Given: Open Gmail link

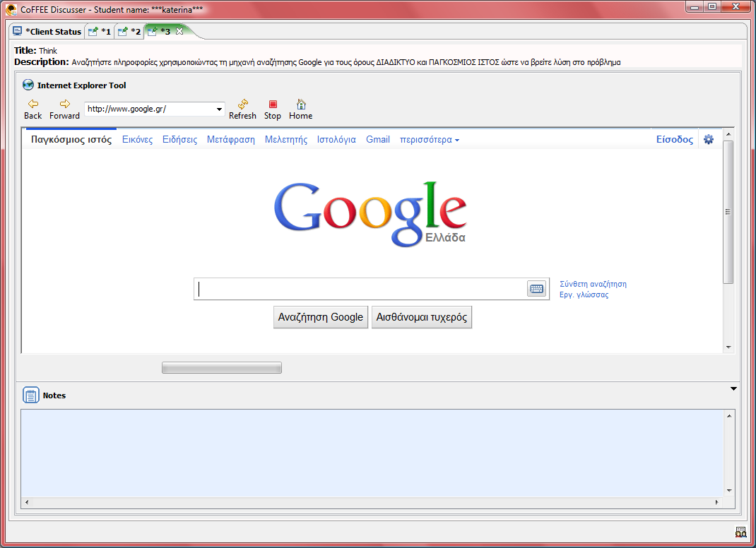Looking at the screenshot, I should [378, 140].
